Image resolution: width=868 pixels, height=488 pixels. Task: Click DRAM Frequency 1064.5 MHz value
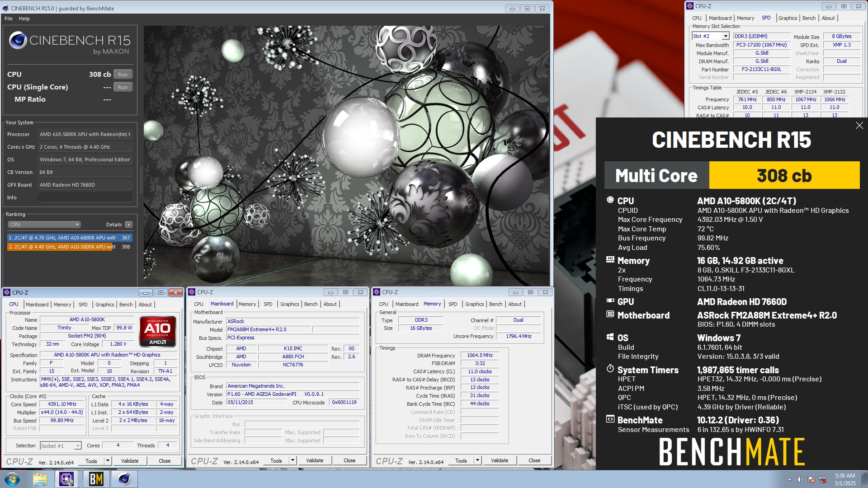(x=480, y=356)
